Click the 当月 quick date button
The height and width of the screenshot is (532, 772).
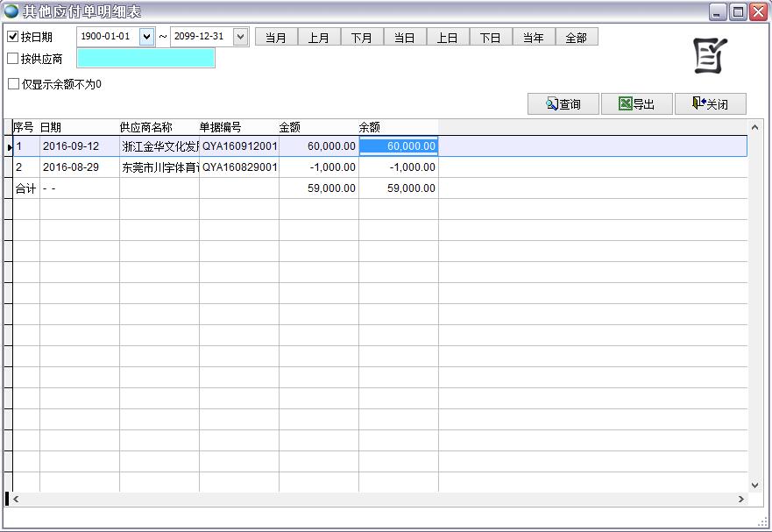[x=276, y=38]
